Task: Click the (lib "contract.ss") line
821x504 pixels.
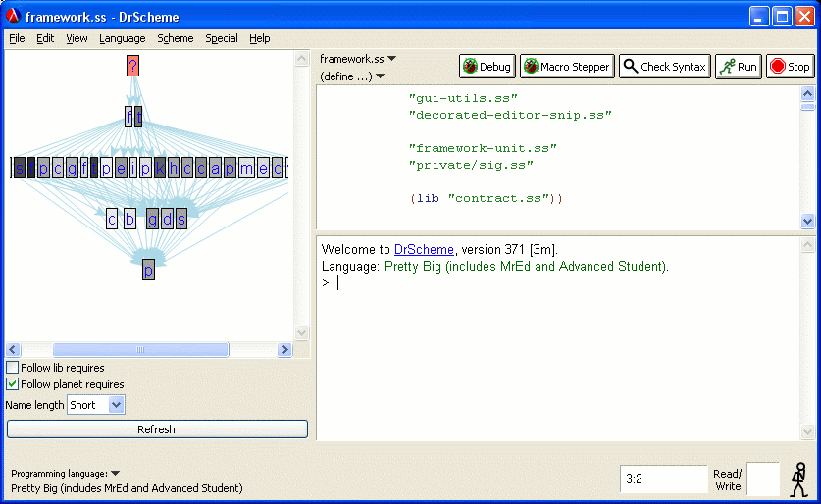Action: (x=486, y=198)
